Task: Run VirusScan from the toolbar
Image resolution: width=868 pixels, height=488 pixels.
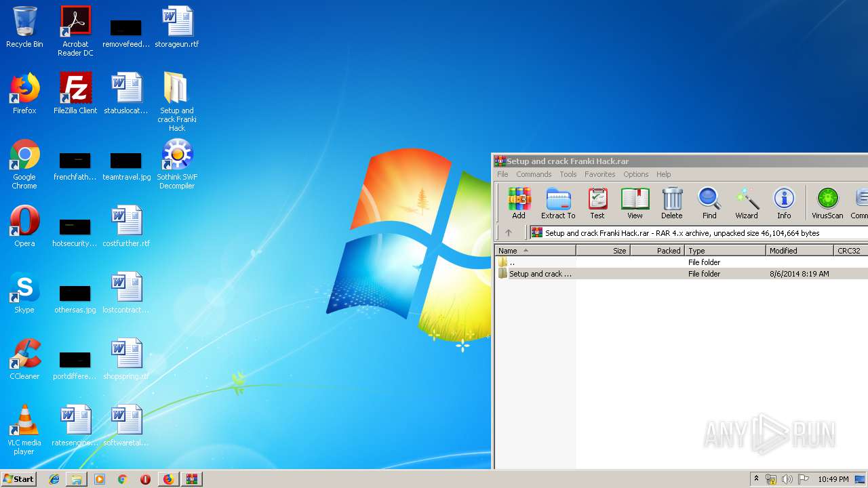Action: click(827, 203)
